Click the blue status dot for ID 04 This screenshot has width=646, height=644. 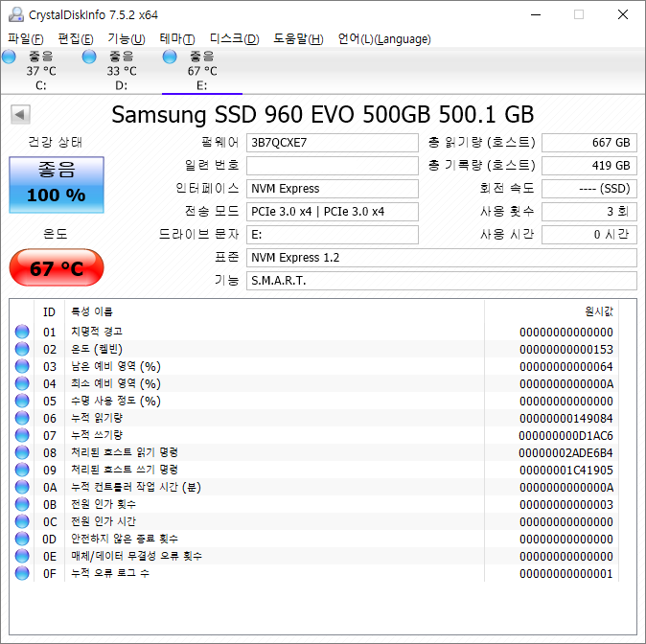[x=22, y=383]
